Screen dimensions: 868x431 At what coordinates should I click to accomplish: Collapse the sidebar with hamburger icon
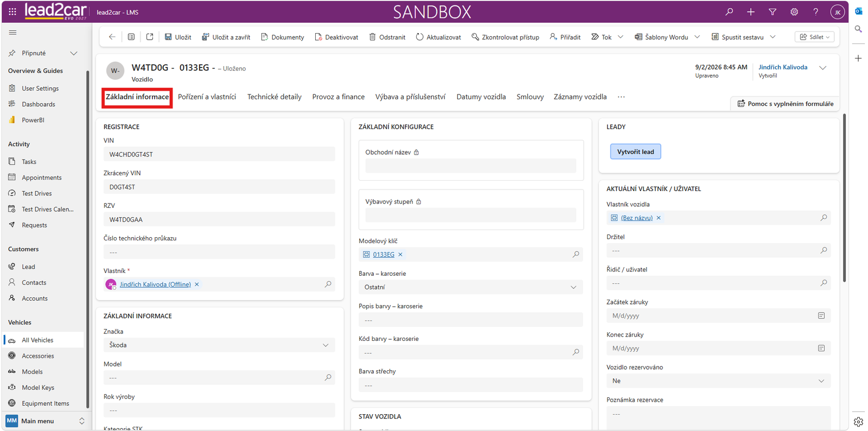[x=12, y=33]
